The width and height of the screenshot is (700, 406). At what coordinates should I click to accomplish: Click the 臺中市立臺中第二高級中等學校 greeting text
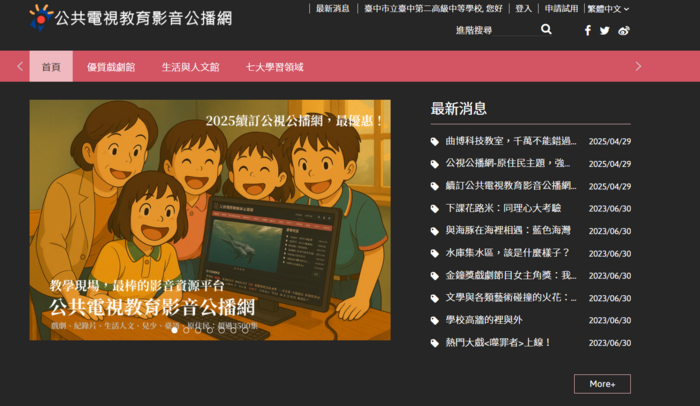[x=433, y=8]
